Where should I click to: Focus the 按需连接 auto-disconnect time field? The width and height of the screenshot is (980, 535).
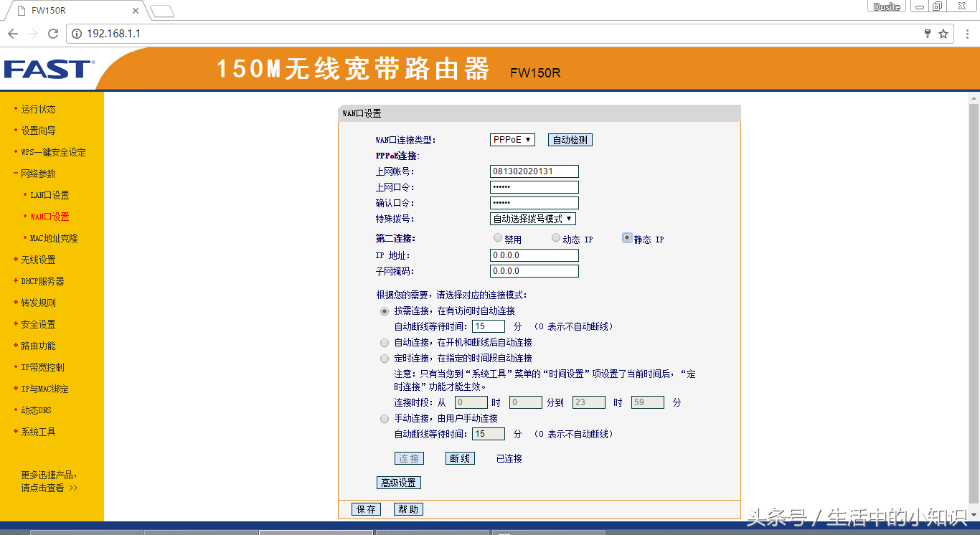(x=489, y=326)
